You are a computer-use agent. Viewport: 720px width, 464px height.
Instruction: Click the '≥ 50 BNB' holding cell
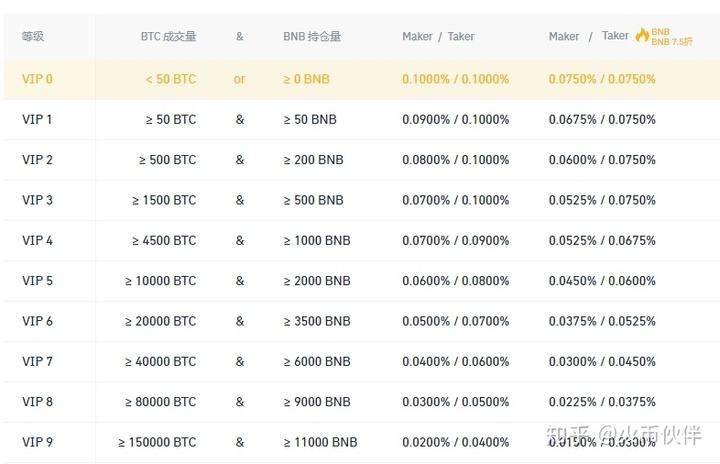pos(310,119)
